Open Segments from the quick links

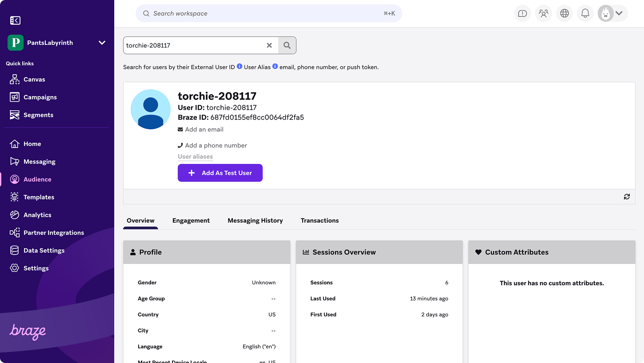pyautogui.click(x=15, y=115)
